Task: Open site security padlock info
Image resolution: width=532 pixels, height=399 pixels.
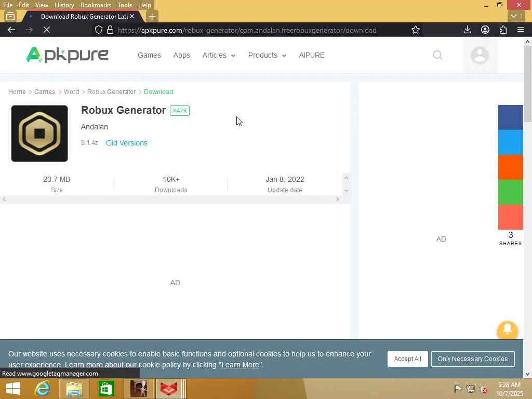Action: point(110,30)
